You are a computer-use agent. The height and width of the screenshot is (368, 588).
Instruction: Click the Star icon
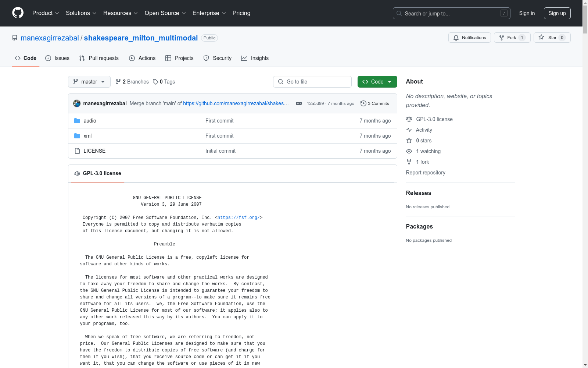click(x=541, y=37)
